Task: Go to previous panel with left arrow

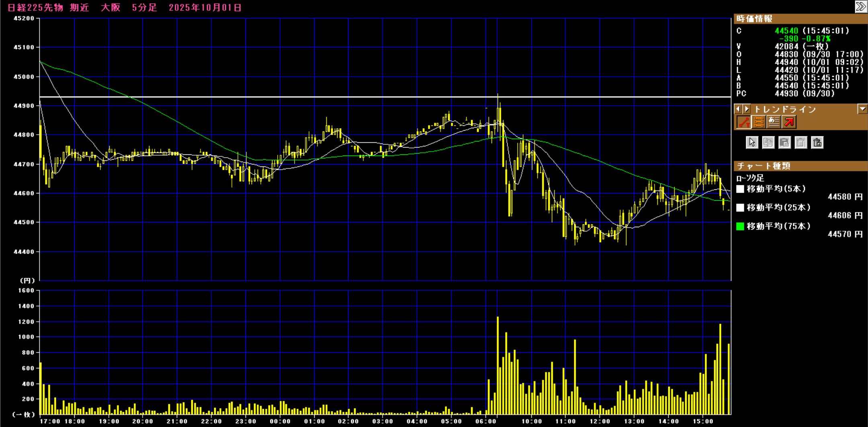Action: pos(738,109)
